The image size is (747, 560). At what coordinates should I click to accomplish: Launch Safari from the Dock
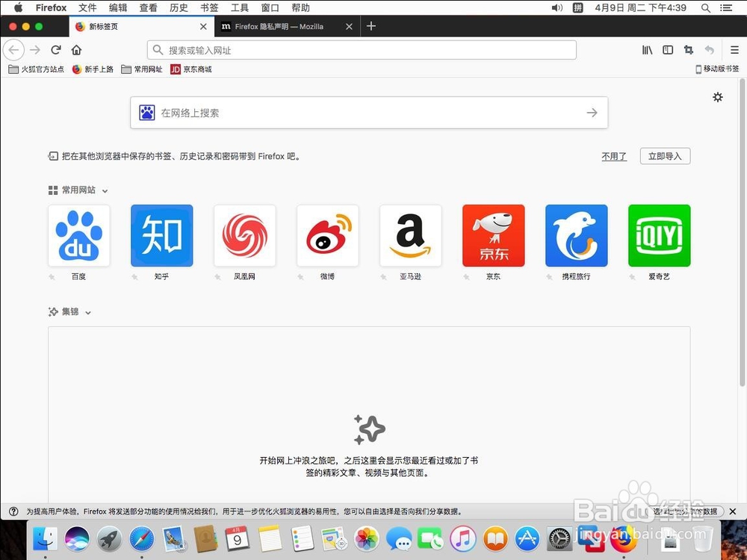(x=142, y=538)
